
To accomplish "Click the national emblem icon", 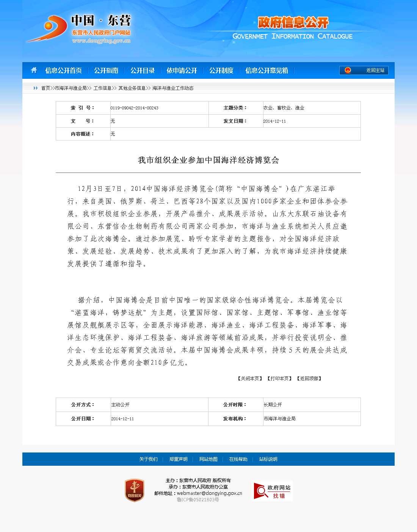I will pos(348,70).
